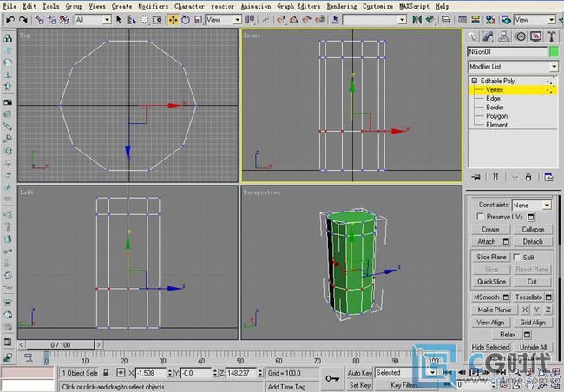The height and width of the screenshot is (392, 564).
Task: Open Render Scene dialog icon
Action: point(507,20)
